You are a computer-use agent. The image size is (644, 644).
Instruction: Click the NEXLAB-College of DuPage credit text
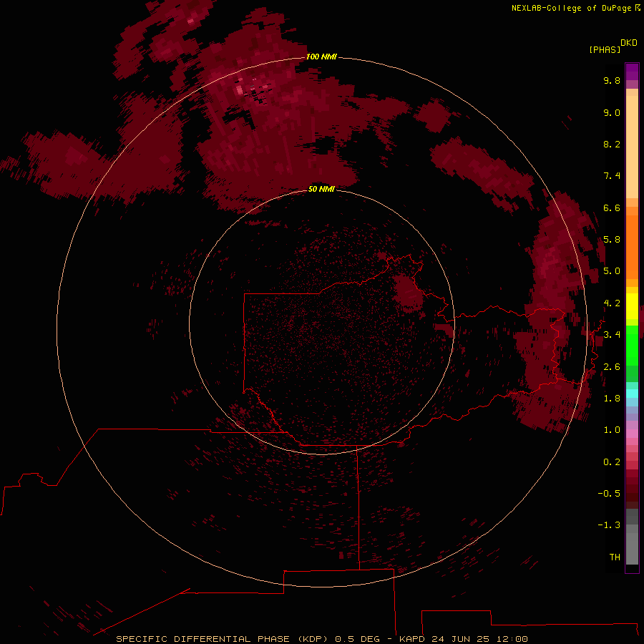(571, 8)
